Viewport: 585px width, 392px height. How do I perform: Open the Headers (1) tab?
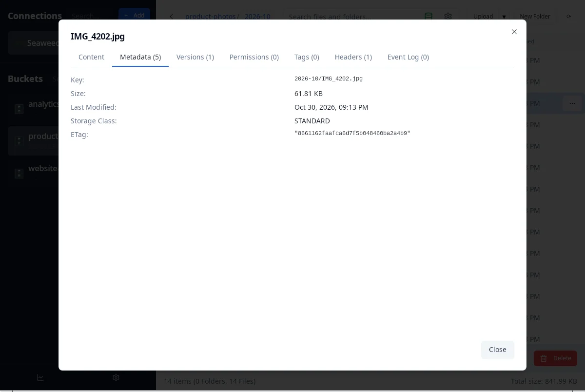(x=353, y=57)
